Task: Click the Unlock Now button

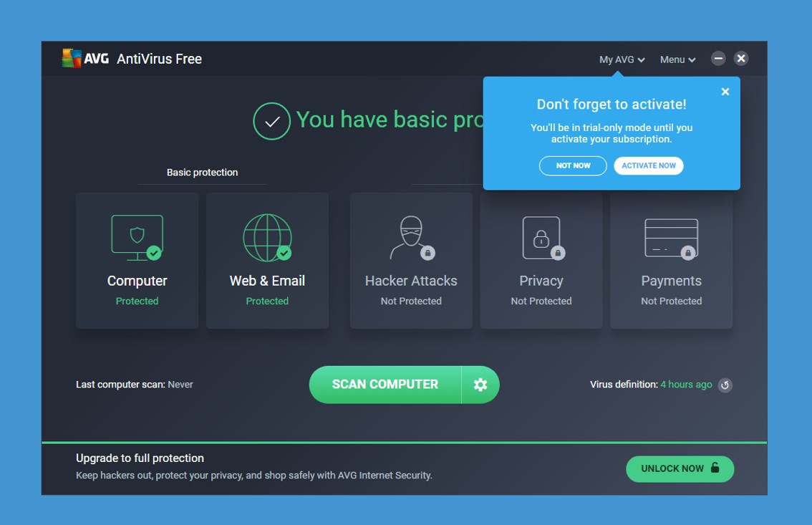Action: pos(680,468)
